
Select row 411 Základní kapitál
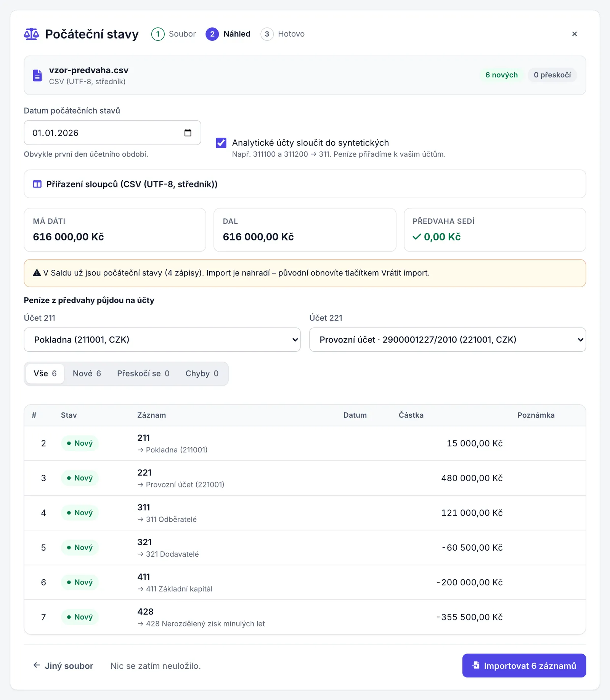point(305,582)
